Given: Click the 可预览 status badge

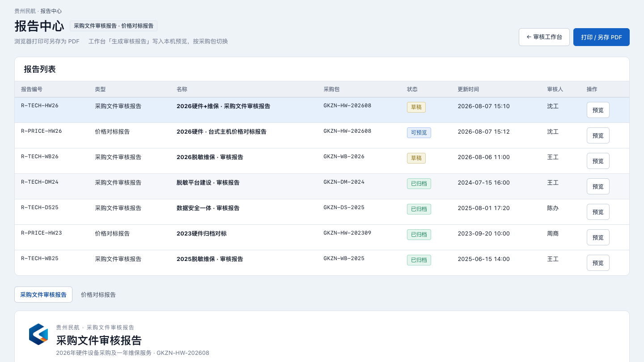Looking at the screenshot, I should pyautogui.click(x=419, y=133).
